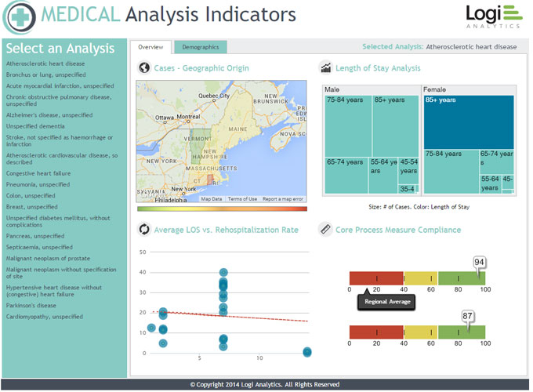Click the Size: # of Cases caption
Viewport: 533px width, 392px height.
click(x=419, y=207)
